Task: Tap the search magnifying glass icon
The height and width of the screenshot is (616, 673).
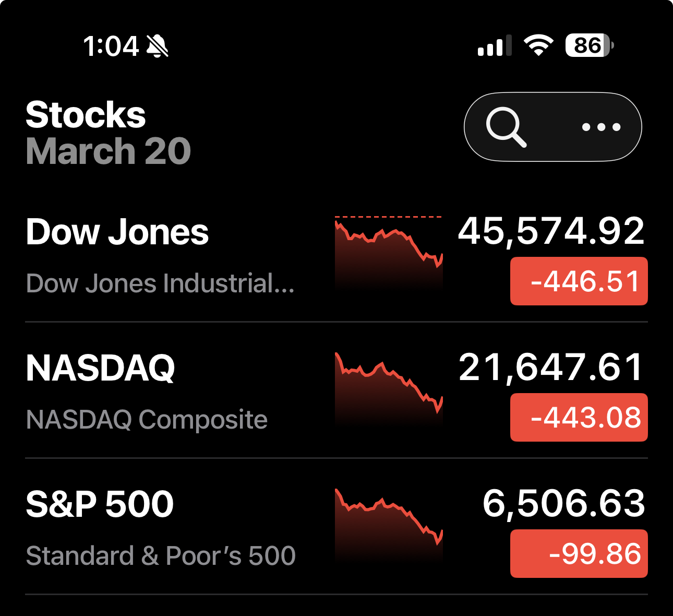Action: point(506,127)
